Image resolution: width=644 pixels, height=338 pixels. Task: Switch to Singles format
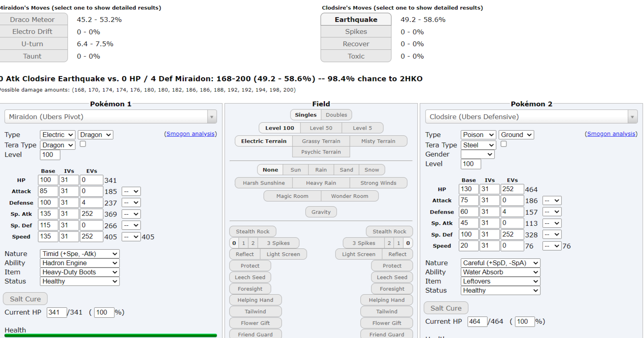click(306, 115)
